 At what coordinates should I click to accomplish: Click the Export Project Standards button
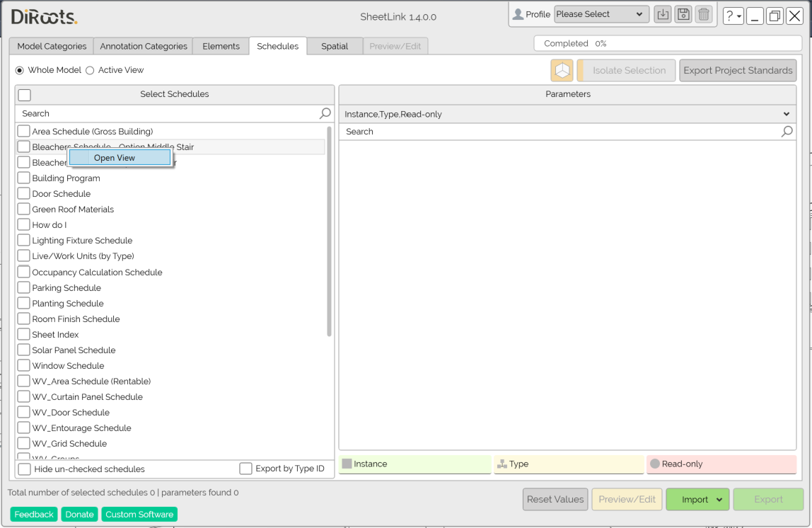click(x=738, y=70)
